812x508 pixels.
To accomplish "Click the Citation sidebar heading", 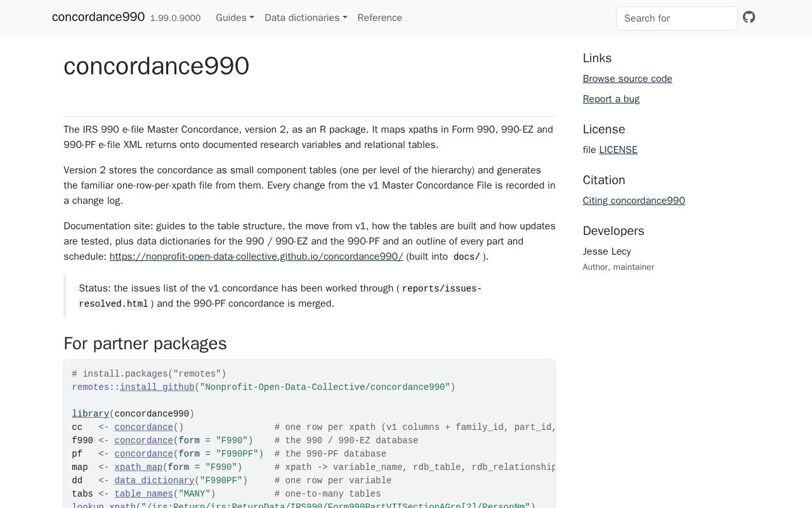I will [x=604, y=180].
